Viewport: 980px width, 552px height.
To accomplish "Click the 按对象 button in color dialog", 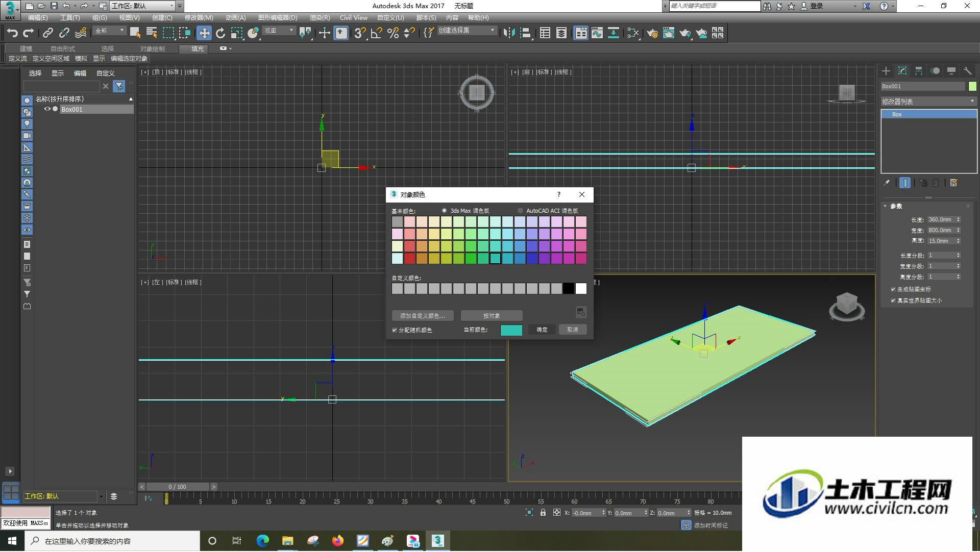I will (x=492, y=316).
